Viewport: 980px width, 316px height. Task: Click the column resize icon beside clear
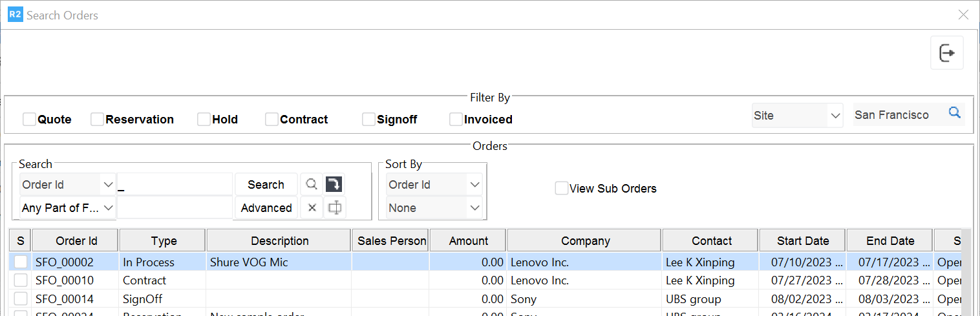(334, 207)
